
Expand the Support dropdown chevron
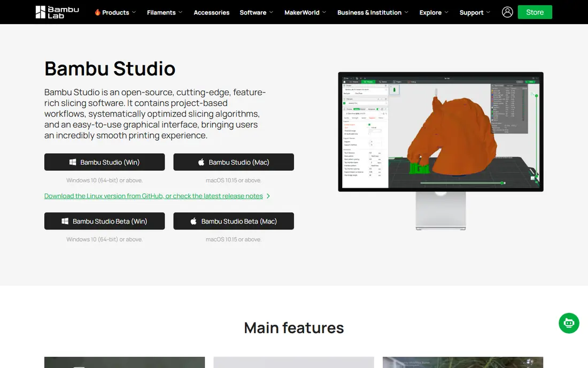pos(488,12)
